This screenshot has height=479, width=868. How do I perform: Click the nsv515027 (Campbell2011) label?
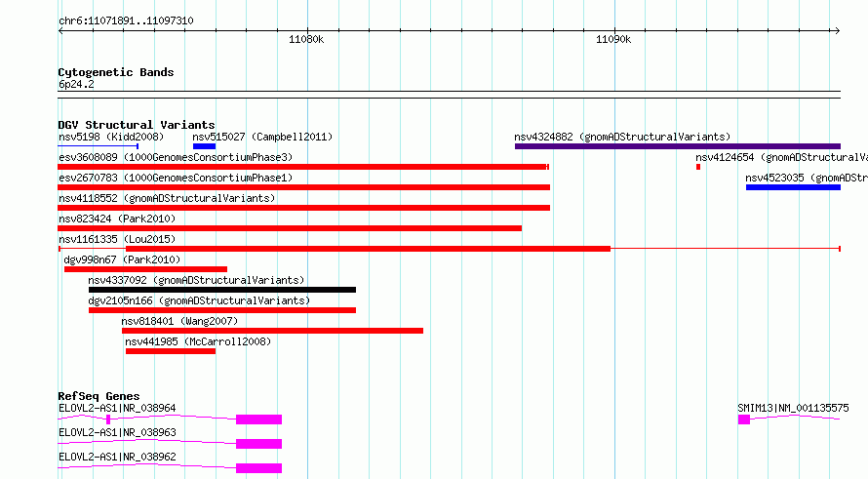(262, 137)
